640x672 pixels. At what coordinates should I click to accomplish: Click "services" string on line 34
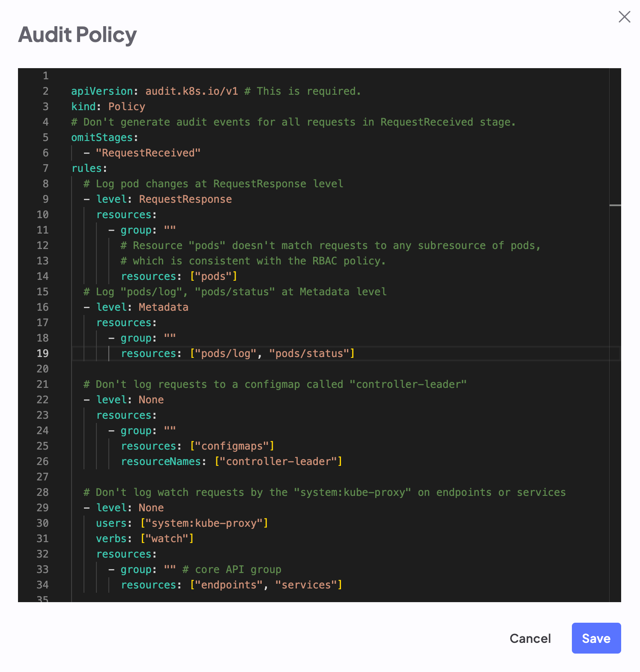tap(306, 585)
